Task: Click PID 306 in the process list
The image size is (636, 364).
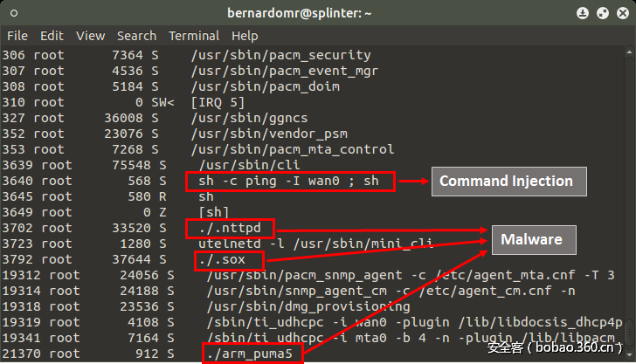Action: point(13,55)
